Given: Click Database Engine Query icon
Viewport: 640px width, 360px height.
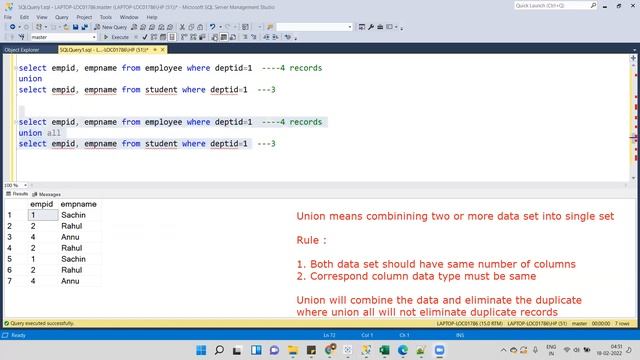Looking at the screenshot, I should coord(134,27).
